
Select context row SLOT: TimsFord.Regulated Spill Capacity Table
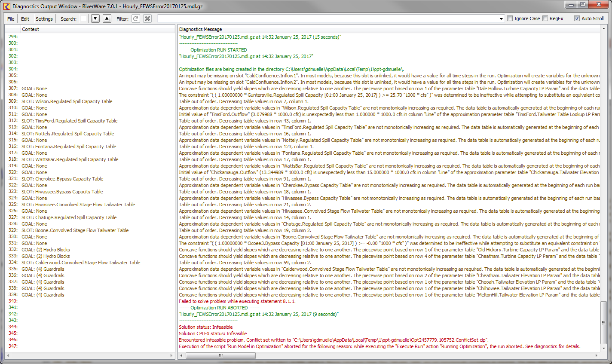[x=70, y=121]
